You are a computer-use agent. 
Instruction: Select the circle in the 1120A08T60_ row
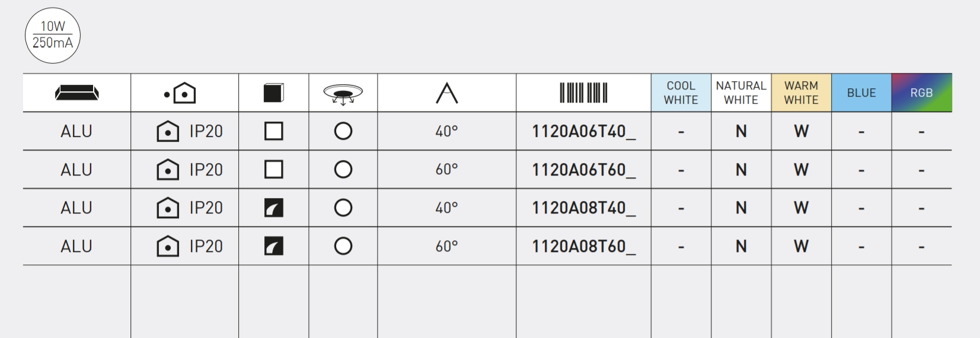343,246
